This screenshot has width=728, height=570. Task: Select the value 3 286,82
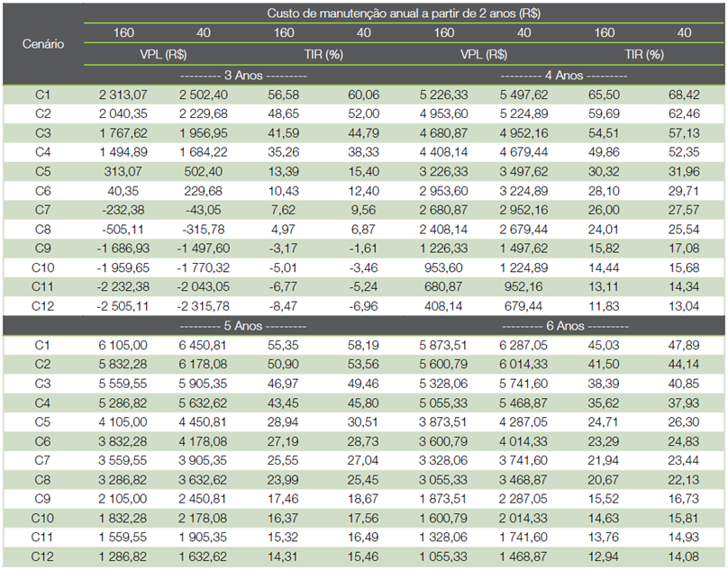[123, 480]
